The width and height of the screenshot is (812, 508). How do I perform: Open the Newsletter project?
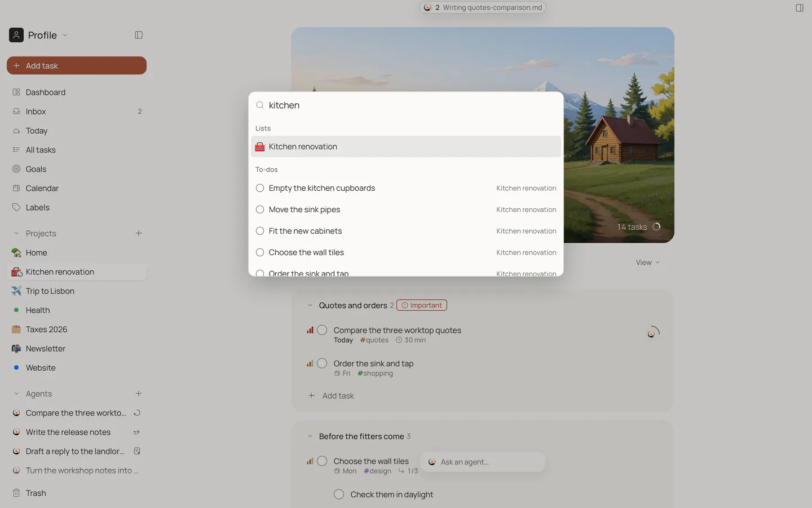click(x=77, y=348)
